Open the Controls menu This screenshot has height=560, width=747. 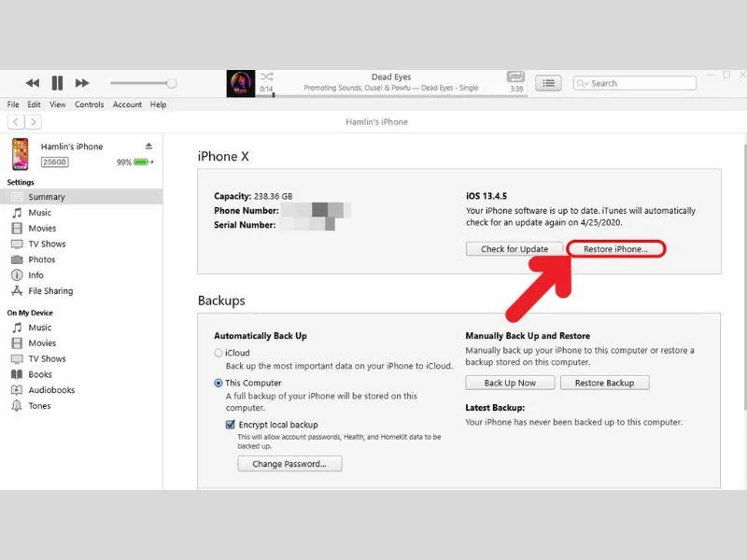point(89,105)
